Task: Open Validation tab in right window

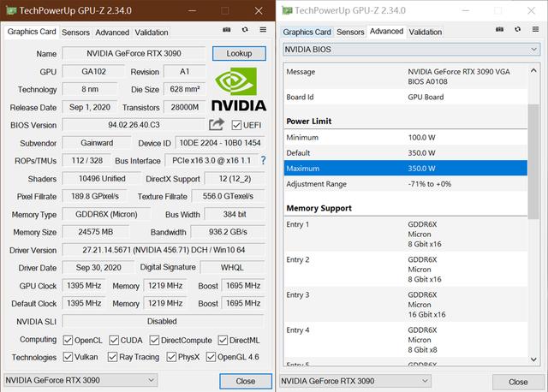Action: [x=426, y=33]
